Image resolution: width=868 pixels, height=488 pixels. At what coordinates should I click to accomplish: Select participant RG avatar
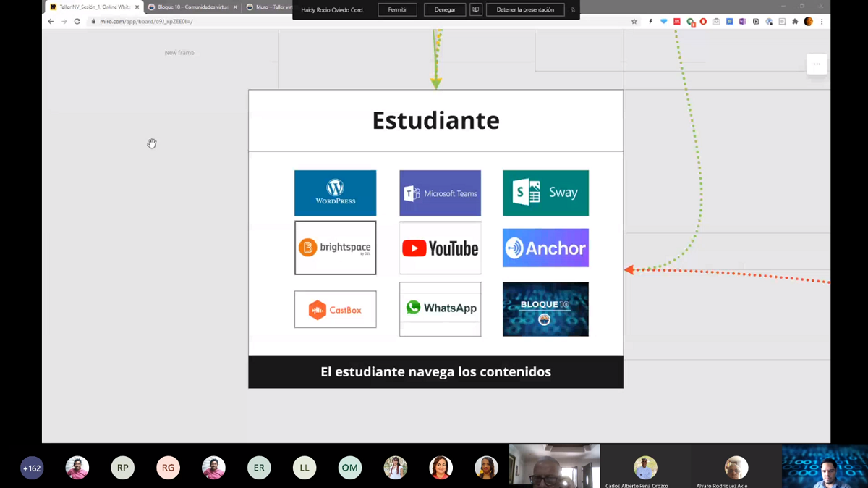[x=168, y=468]
